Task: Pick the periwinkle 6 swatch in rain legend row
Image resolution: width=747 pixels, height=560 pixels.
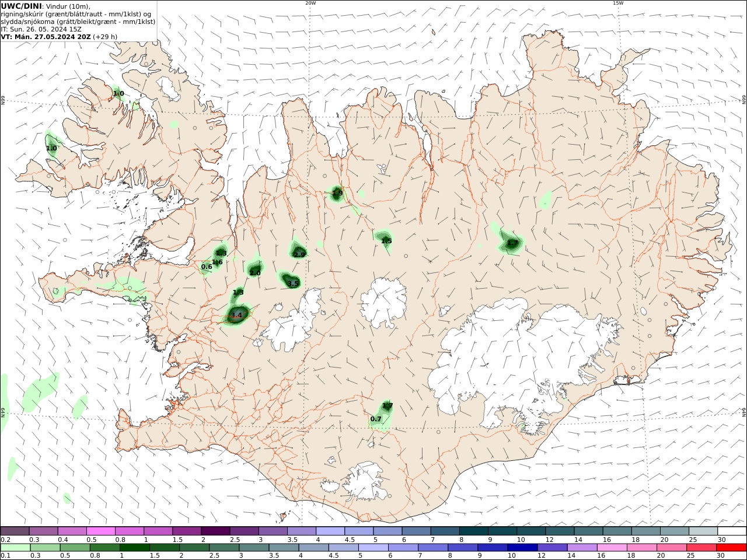Action: [x=403, y=547]
